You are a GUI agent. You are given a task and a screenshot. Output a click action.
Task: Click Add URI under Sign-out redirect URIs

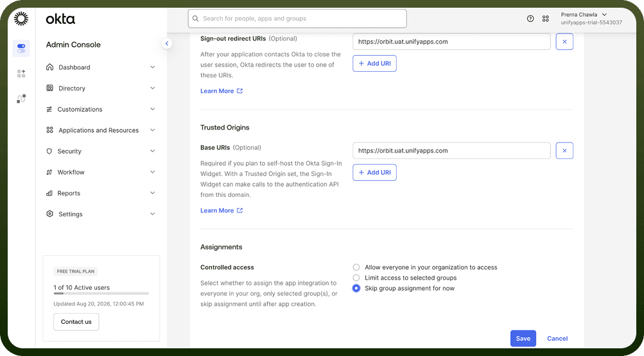374,64
